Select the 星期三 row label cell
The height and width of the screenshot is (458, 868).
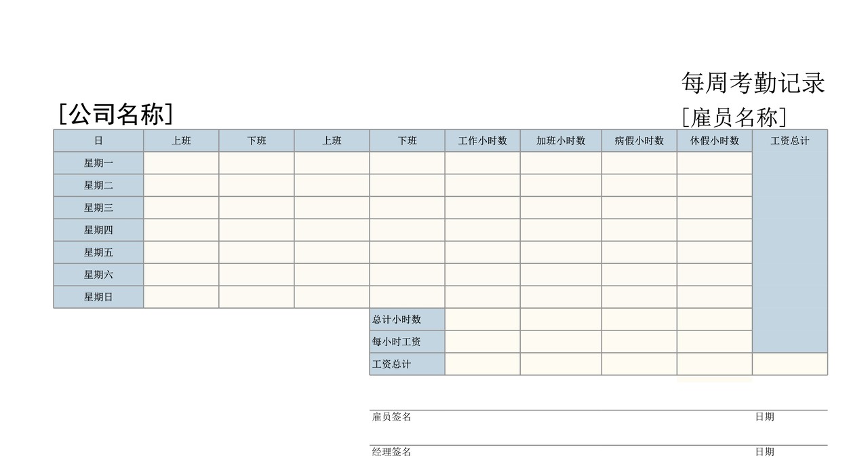[x=98, y=208]
